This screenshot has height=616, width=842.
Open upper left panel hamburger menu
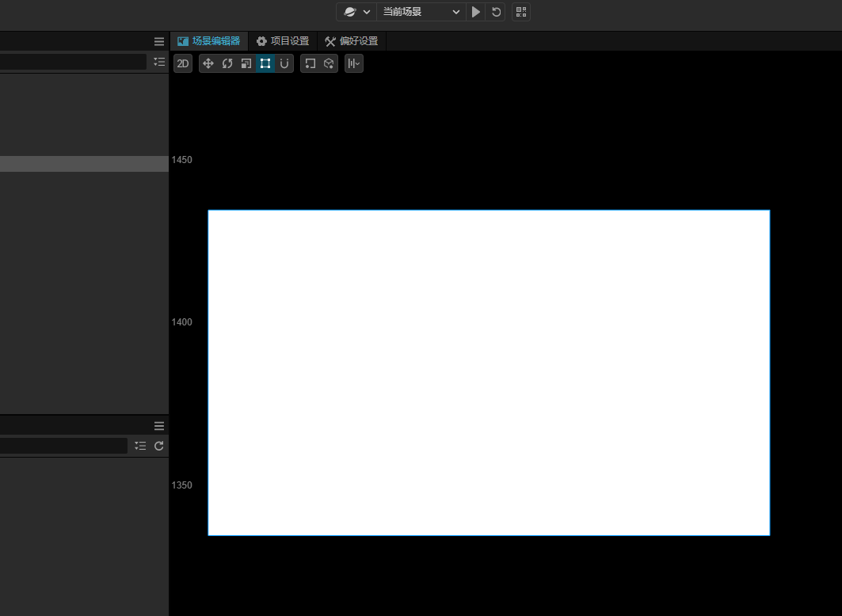159,41
